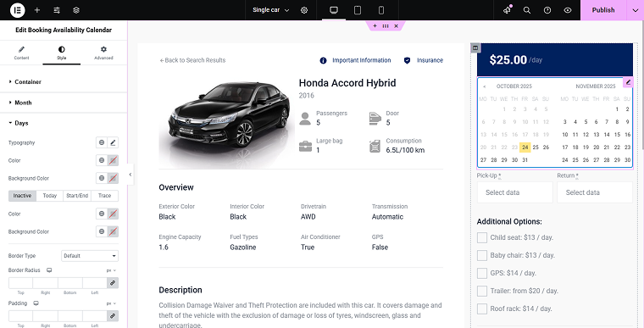
Task: Open page settings gear in top bar
Action: (x=304, y=10)
